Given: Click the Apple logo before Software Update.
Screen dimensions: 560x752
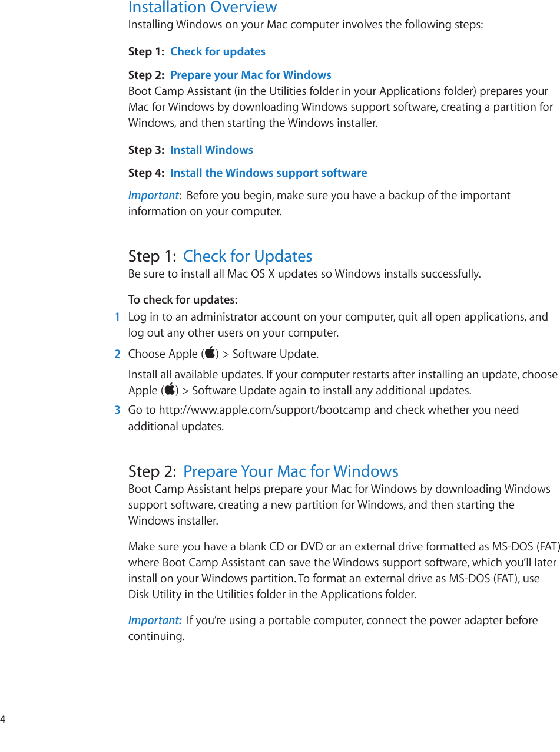Looking at the screenshot, I should 210,353.
